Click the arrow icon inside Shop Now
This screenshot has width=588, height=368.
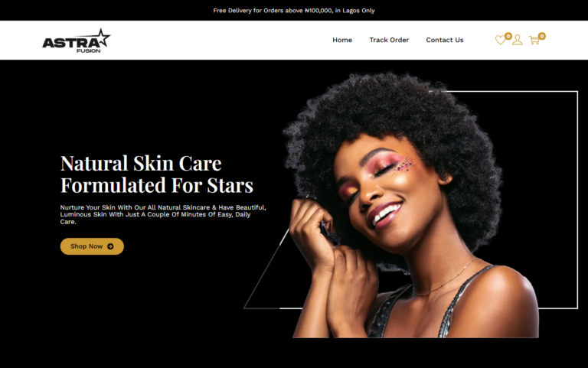[x=110, y=246]
